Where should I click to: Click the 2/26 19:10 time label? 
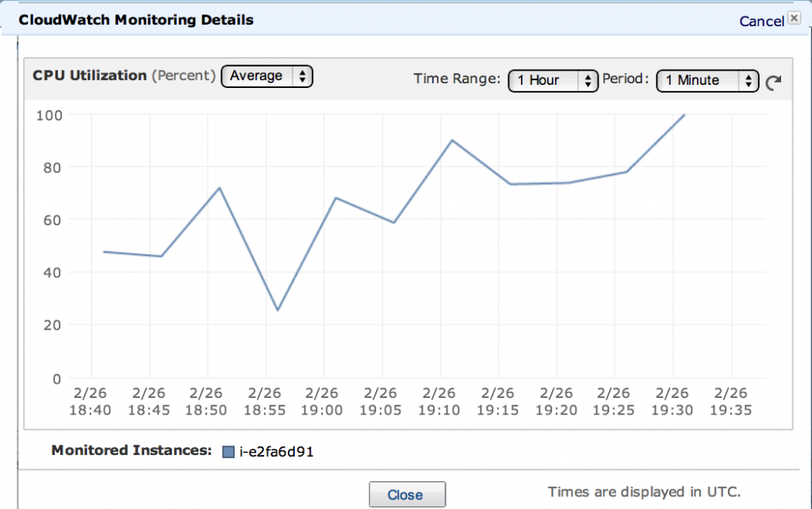click(x=439, y=401)
